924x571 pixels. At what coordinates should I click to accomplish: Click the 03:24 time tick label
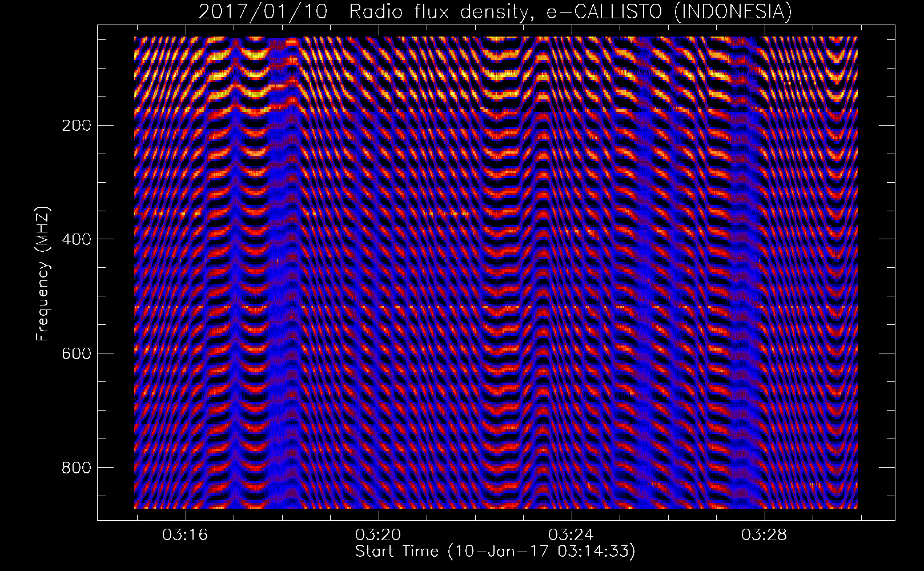[x=571, y=535]
